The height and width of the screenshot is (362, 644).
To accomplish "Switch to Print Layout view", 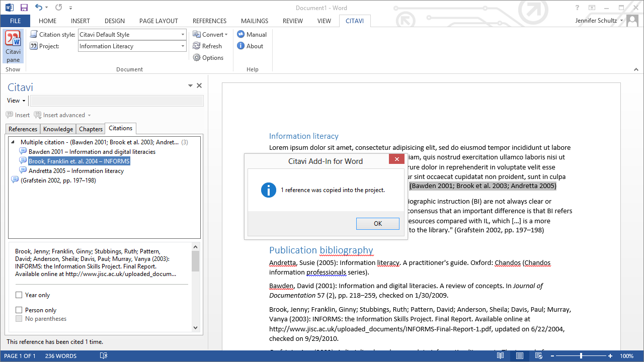I will click(x=519, y=356).
